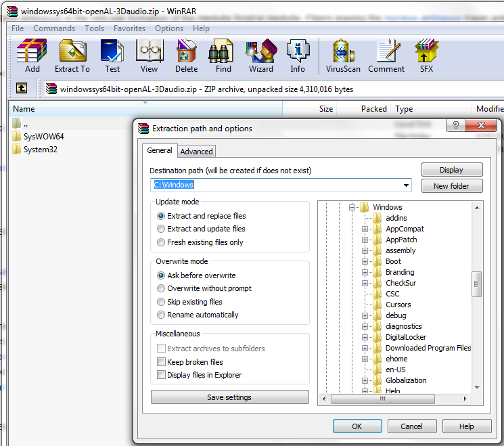Click the Destination path input field

(x=281, y=185)
